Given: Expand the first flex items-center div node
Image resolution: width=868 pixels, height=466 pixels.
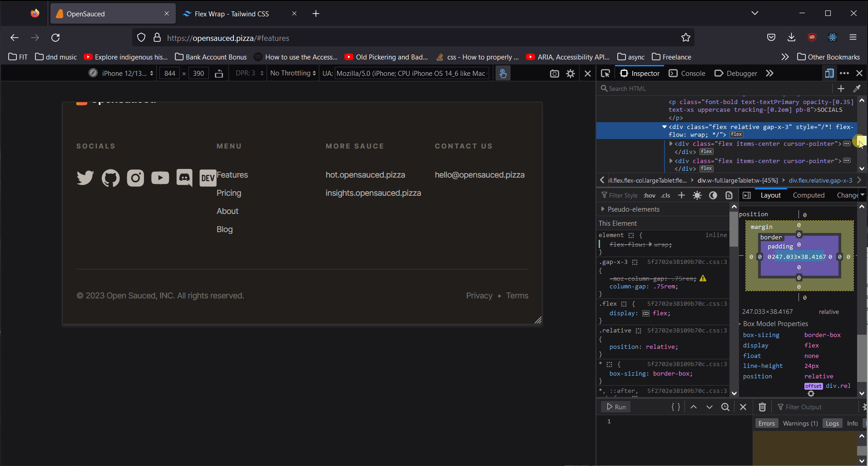Looking at the screenshot, I should tap(671, 144).
